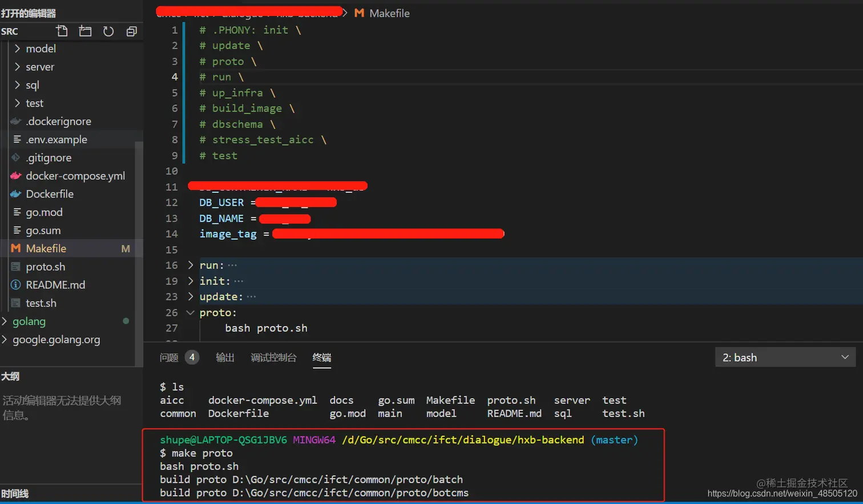Open go.sum file
Image resolution: width=863 pixels, height=504 pixels.
(x=43, y=230)
